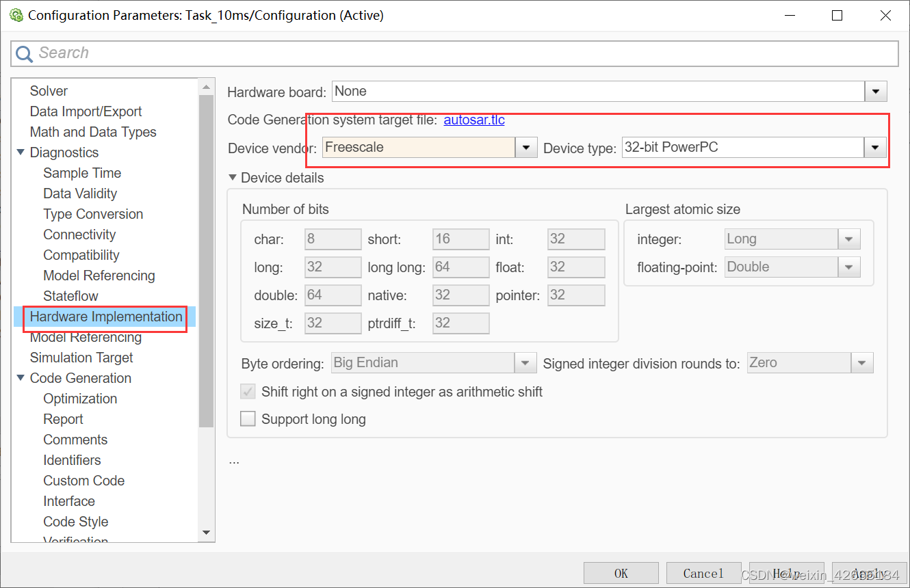Select Solver in the tree
The height and width of the screenshot is (588, 910).
[49, 91]
